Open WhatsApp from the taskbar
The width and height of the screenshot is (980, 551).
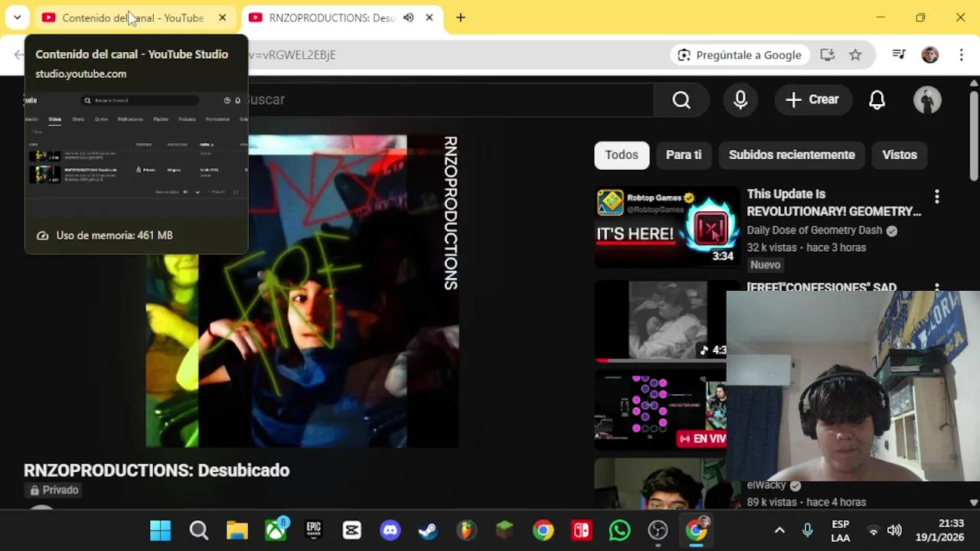(619, 530)
